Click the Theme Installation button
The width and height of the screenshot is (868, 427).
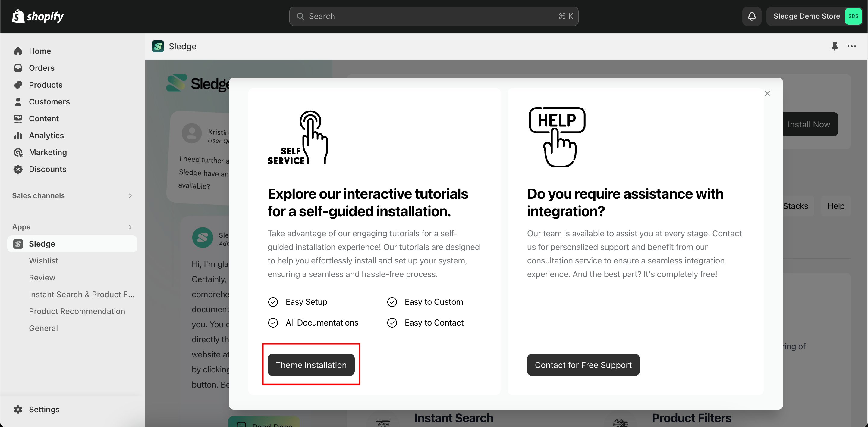point(311,365)
